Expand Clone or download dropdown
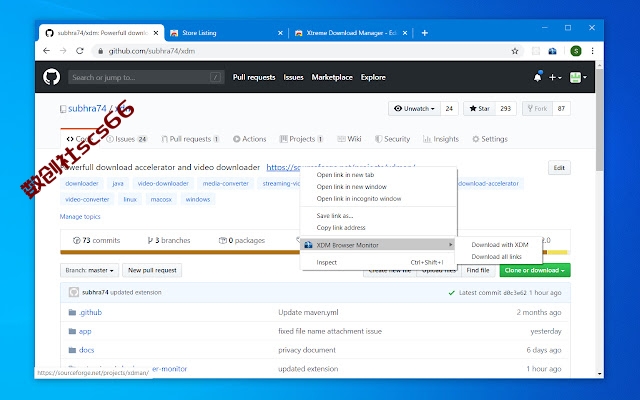This screenshot has width=640, height=400. pos(535,270)
